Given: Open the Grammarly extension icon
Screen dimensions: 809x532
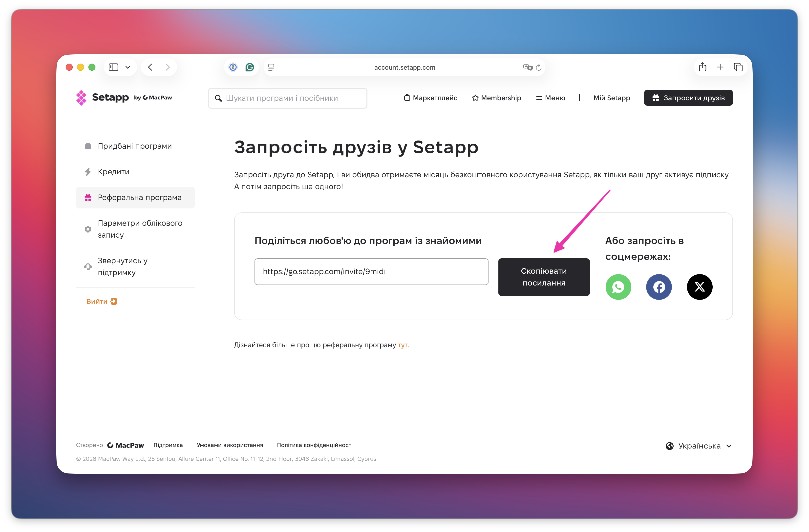Looking at the screenshot, I should click(x=250, y=67).
